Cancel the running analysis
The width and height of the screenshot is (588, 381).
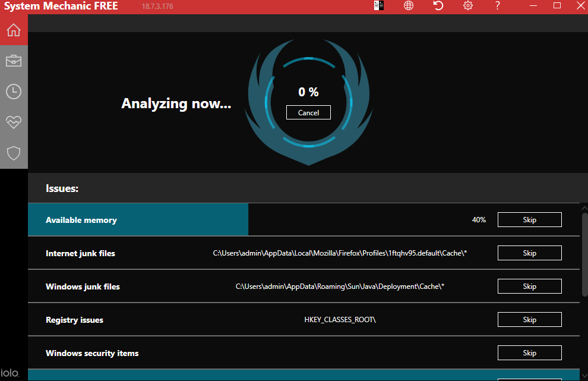(x=308, y=112)
